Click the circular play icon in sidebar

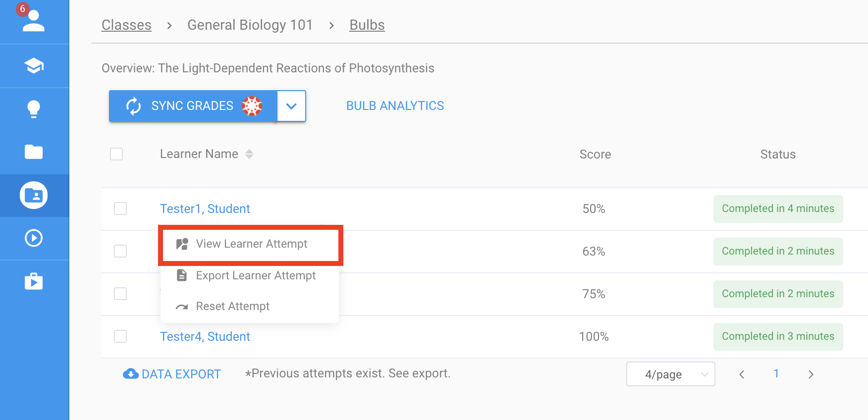point(34,238)
